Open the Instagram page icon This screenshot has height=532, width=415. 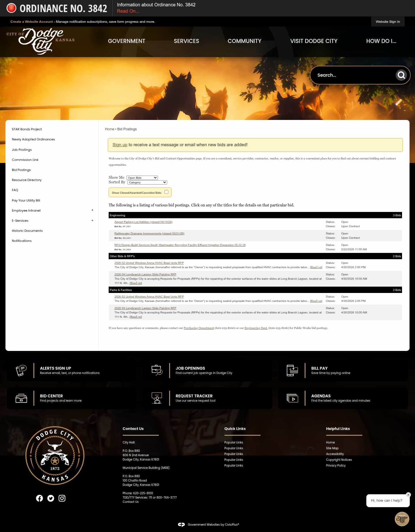click(62, 498)
